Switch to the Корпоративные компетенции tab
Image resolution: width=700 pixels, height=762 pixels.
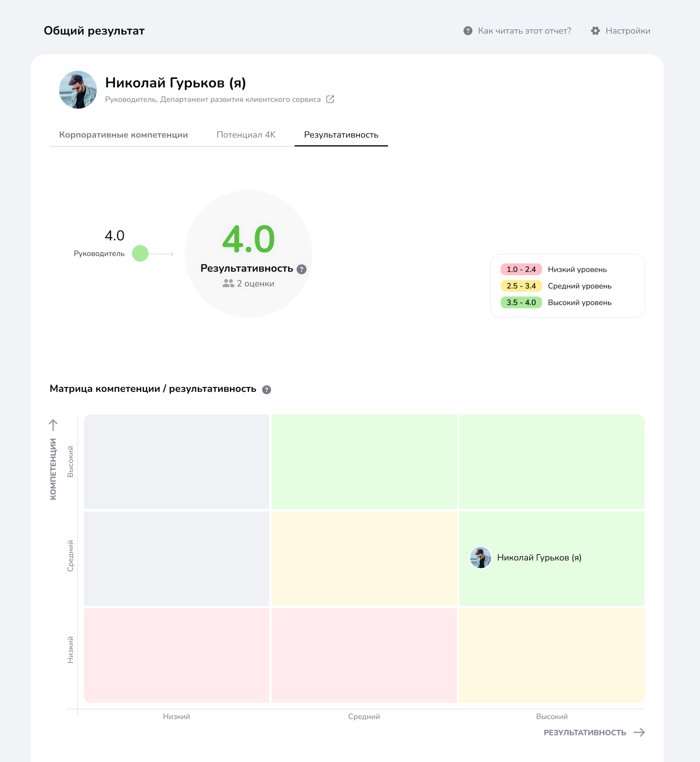click(123, 135)
